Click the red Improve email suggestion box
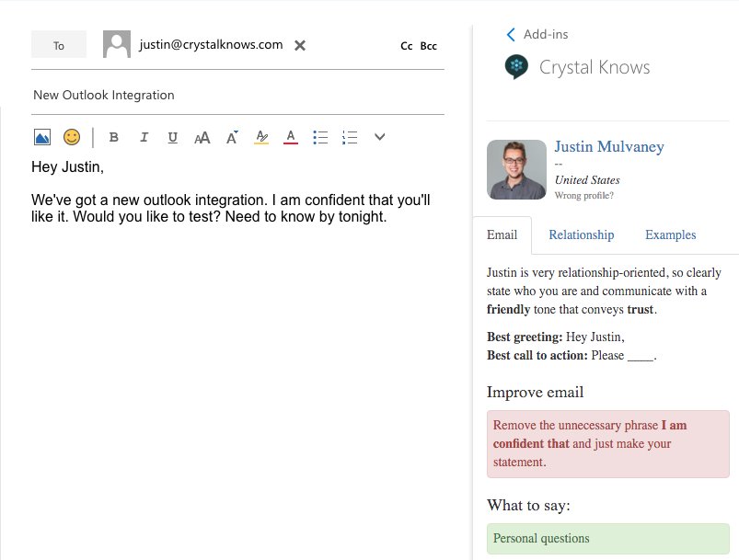Viewport: 739px width, 560px height. click(x=608, y=443)
